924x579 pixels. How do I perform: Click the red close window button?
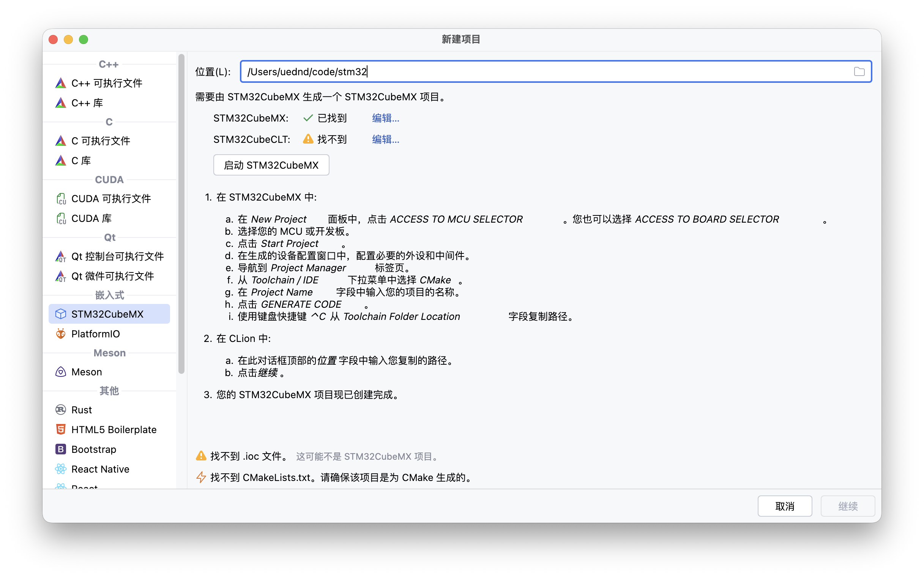[54, 40]
